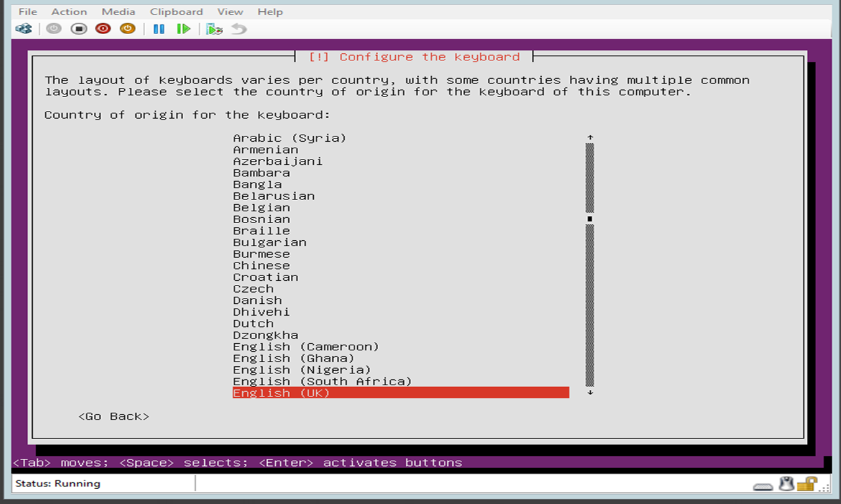Select Braille keyboard option
Viewport: 841px width, 504px height.
click(x=401, y=231)
